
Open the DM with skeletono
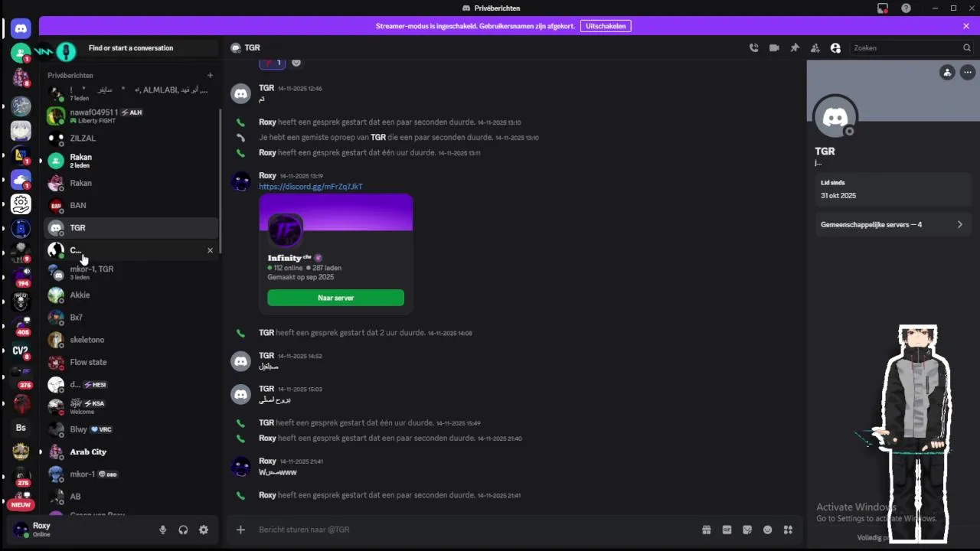pos(132,340)
